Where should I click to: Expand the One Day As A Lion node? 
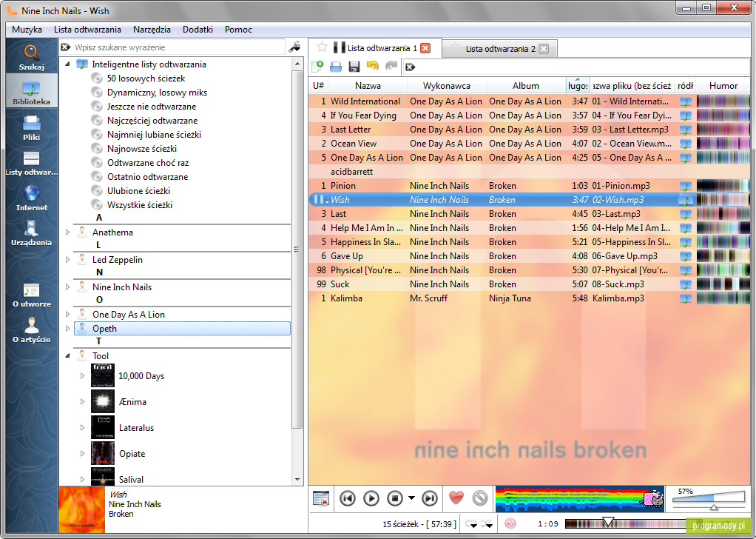click(x=67, y=315)
